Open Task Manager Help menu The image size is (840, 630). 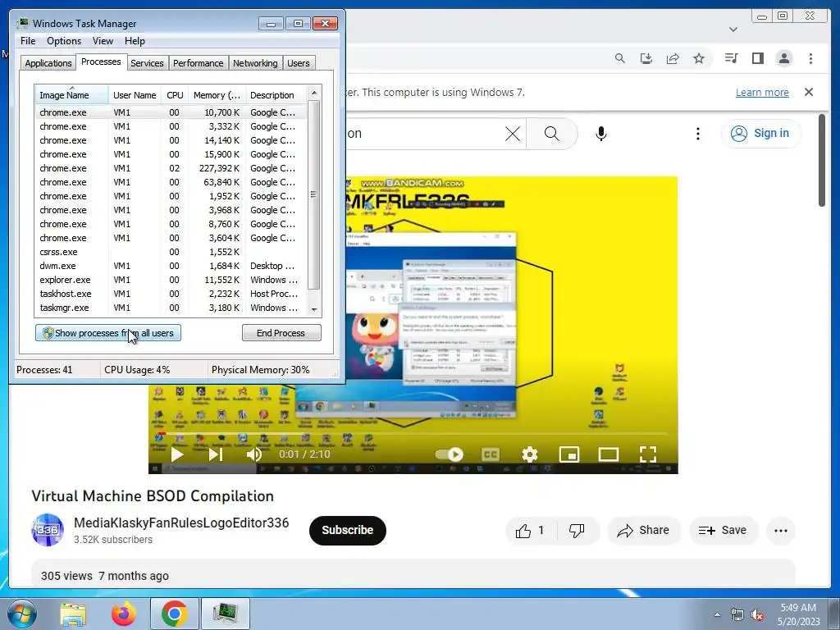(135, 41)
